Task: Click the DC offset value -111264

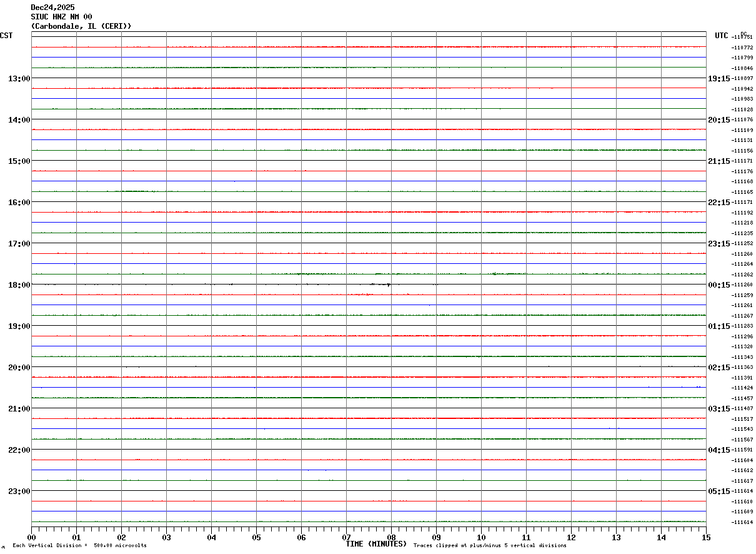Action: coord(742,264)
